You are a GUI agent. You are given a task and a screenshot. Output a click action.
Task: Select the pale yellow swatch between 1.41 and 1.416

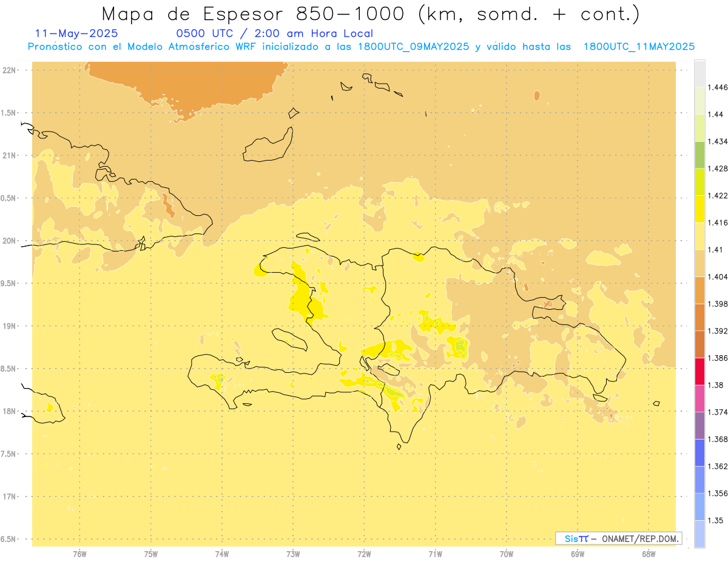click(x=699, y=236)
